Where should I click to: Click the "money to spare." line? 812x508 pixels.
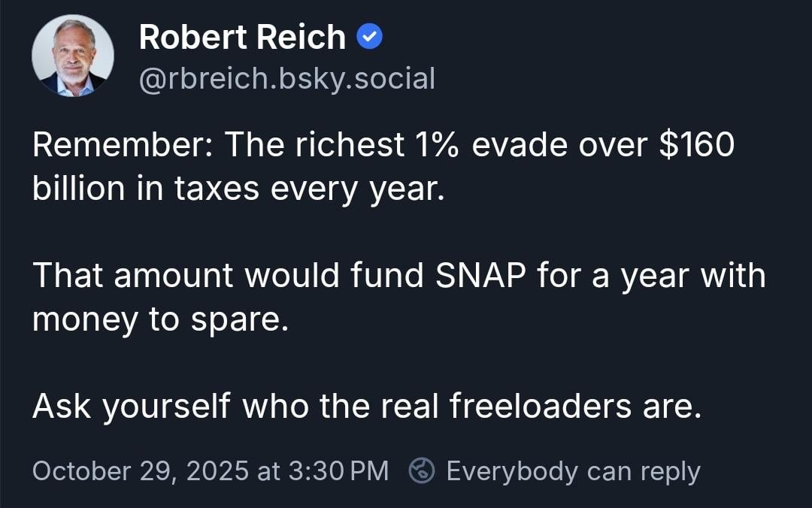pyautogui.click(x=159, y=319)
